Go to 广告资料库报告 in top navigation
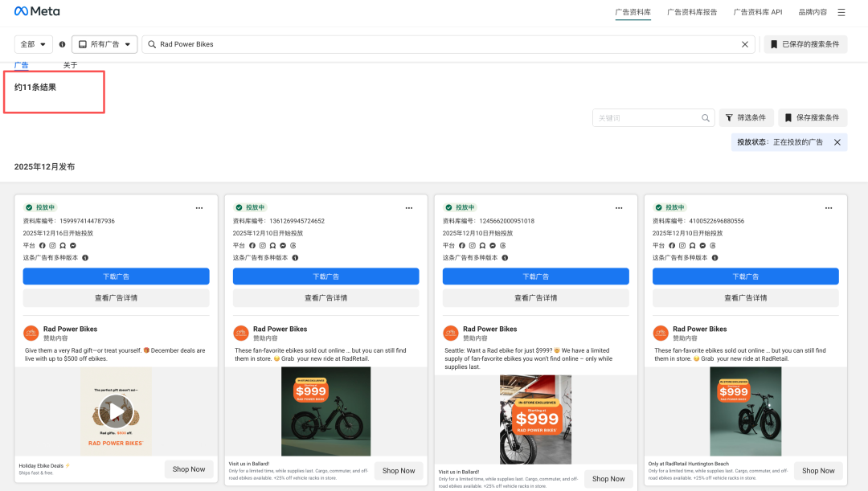The width and height of the screenshot is (868, 491). pos(692,12)
